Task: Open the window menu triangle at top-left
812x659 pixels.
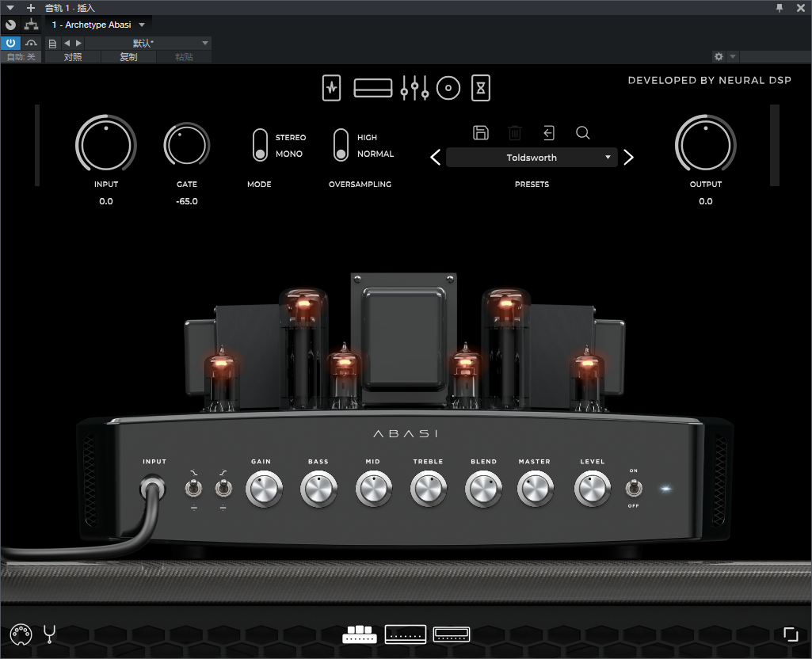Action: coord(10,8)
